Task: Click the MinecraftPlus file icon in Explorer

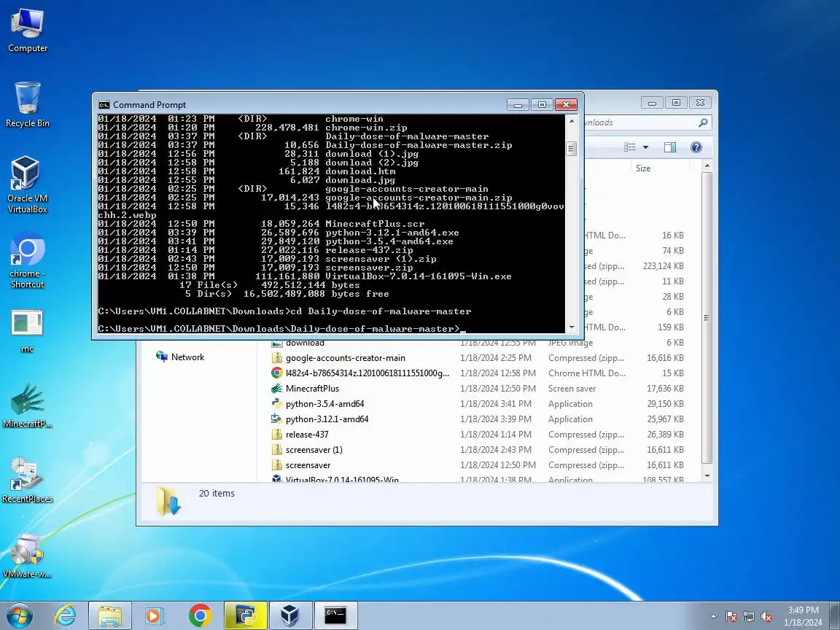Action: point(276,389)
